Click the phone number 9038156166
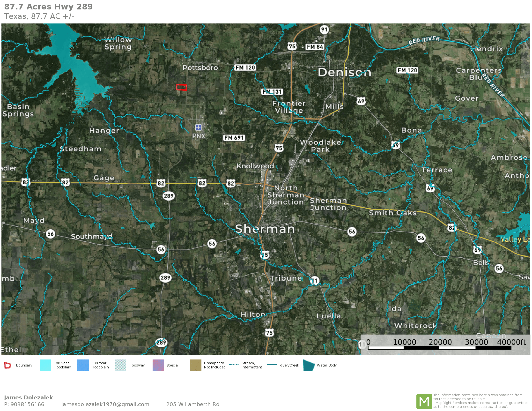 click(x=27, y=404)
